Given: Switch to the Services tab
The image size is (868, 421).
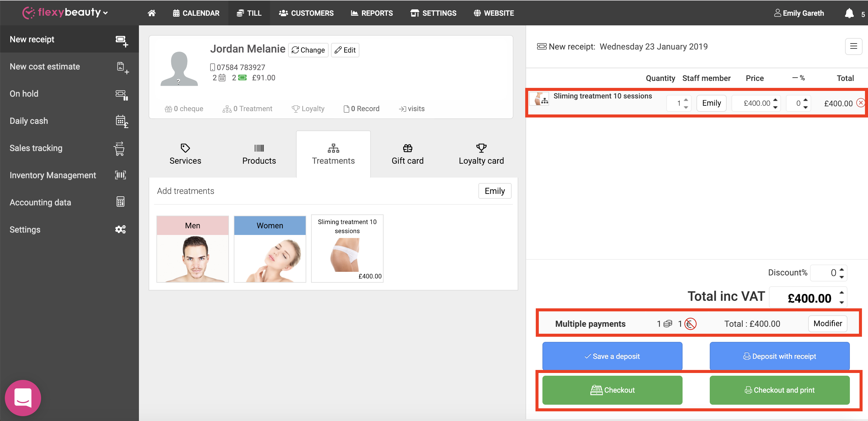Looking at the screenshot, I should [185, 154].
